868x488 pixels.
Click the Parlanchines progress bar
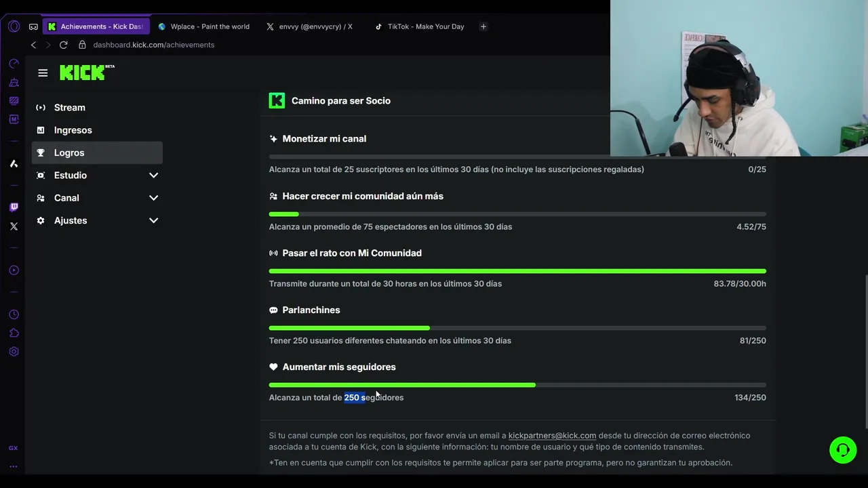click(x=517, y=328)
